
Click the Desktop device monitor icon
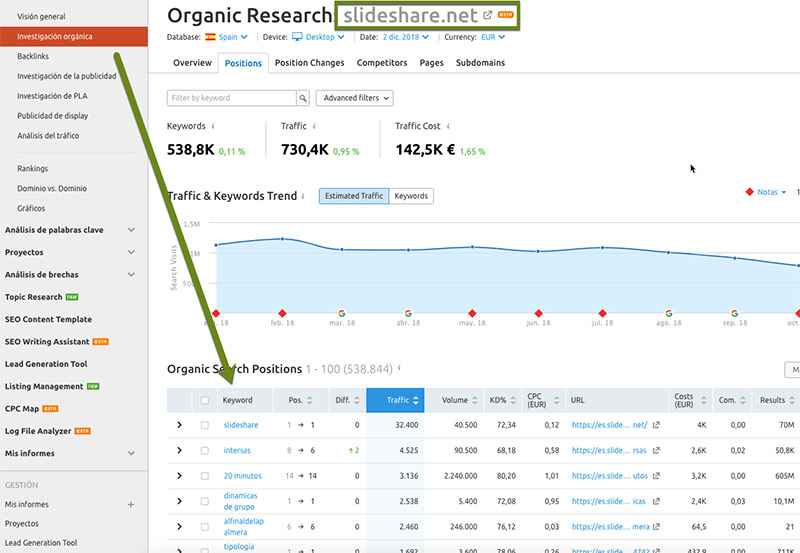click(297, 37)
